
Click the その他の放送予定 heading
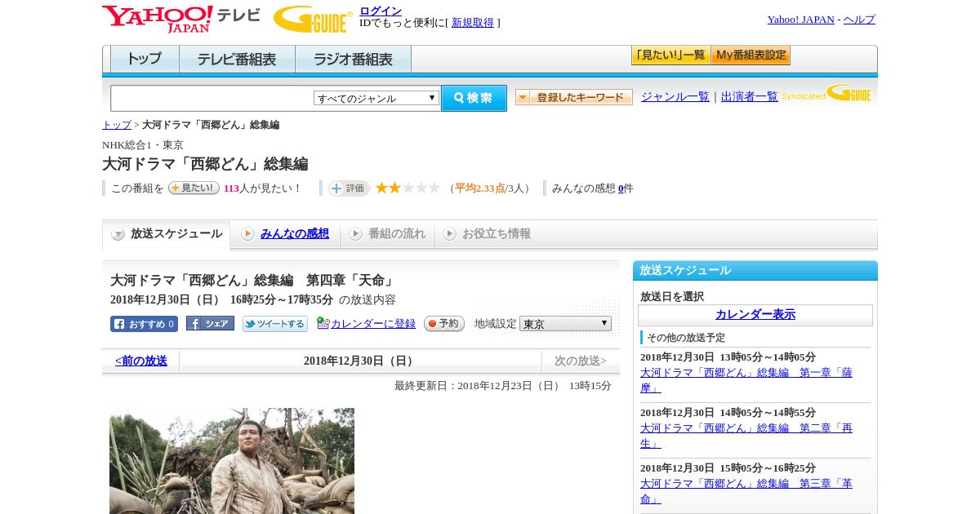(x=686, y=338)
